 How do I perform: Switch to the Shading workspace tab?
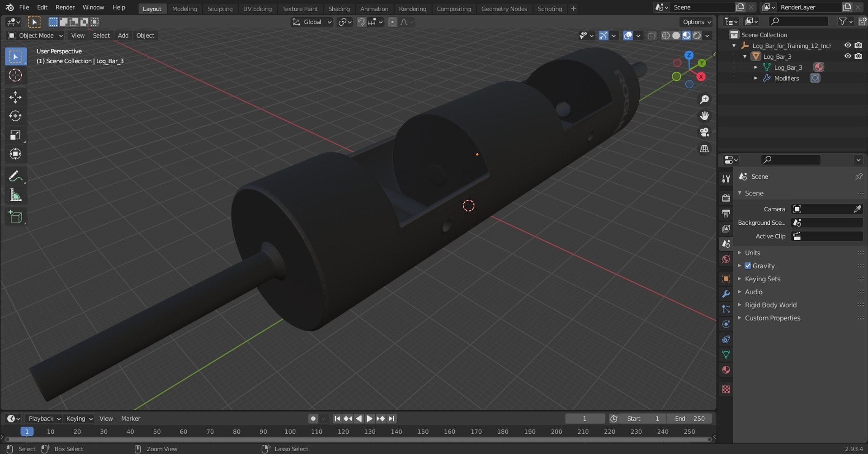[x=339, y=9]
